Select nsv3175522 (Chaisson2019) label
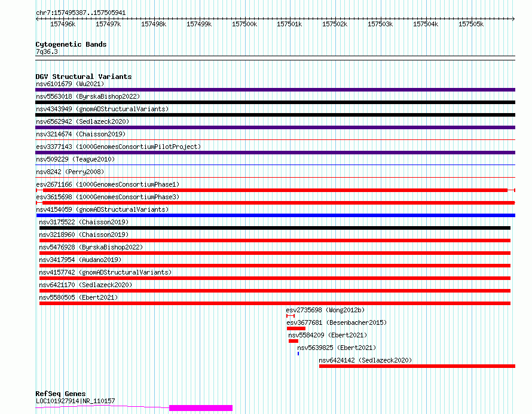This screenshot has height=414, width=532. 84,222
